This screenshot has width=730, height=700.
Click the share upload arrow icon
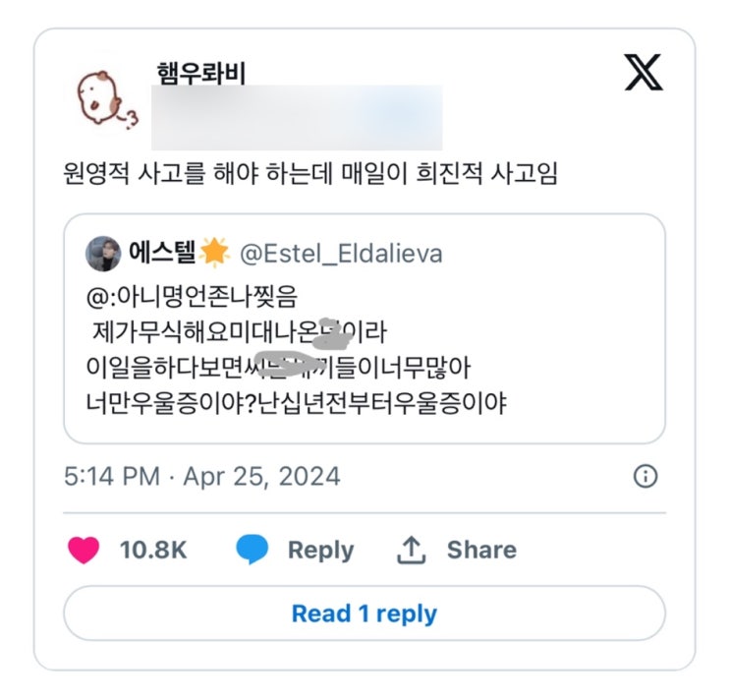(x=410, y=551)
